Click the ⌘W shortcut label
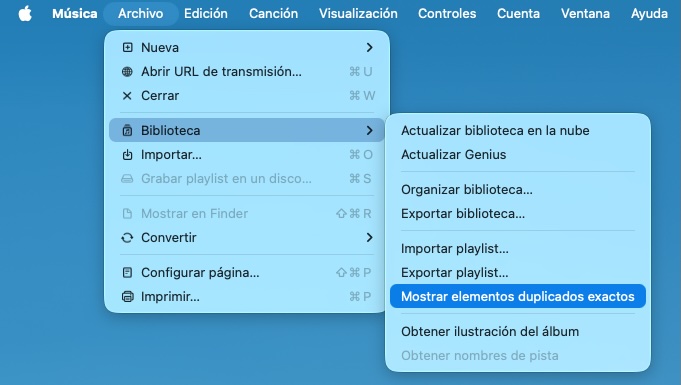 [x=362, y=96]
